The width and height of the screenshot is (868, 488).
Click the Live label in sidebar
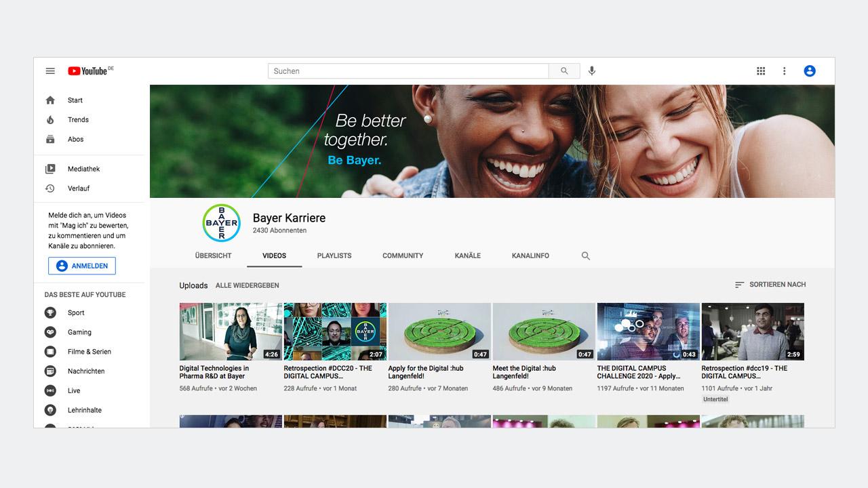(74, 391)
